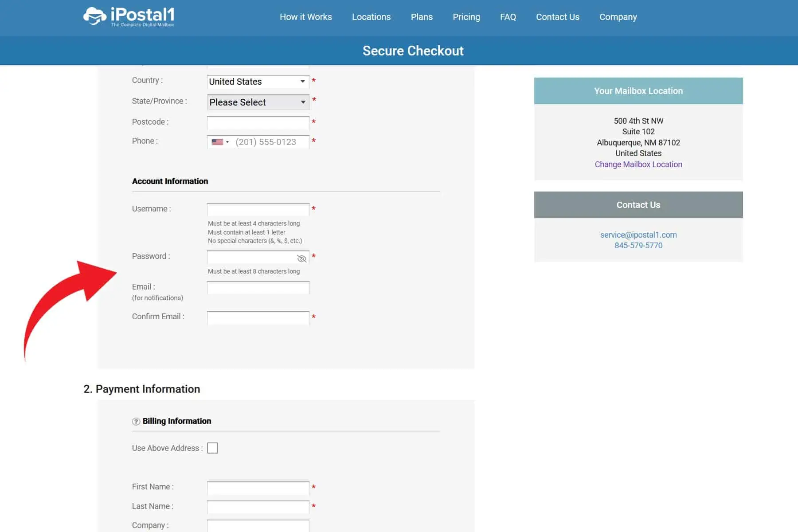Click the Your Mailbox Location header
The height and width of the screenshot is (532, 798).
point(638,91)
